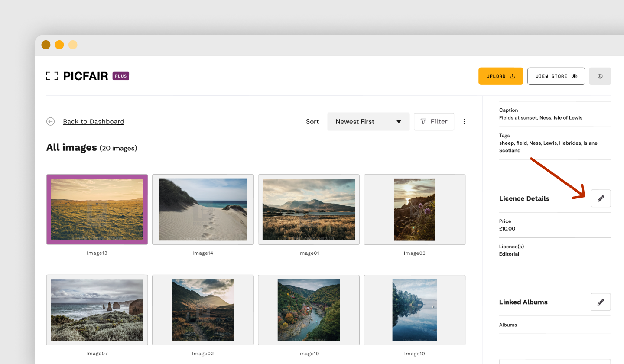Click the All images heading

pos(71,148)
